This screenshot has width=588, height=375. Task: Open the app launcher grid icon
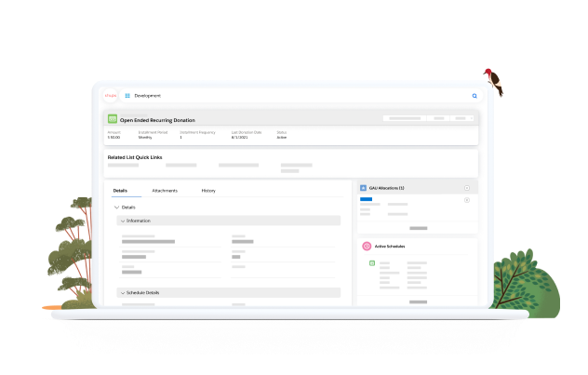pyautogui.click(x=127, y=96)
